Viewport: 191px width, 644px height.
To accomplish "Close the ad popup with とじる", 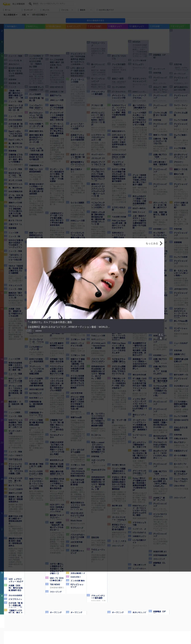I will coord(161,336).
